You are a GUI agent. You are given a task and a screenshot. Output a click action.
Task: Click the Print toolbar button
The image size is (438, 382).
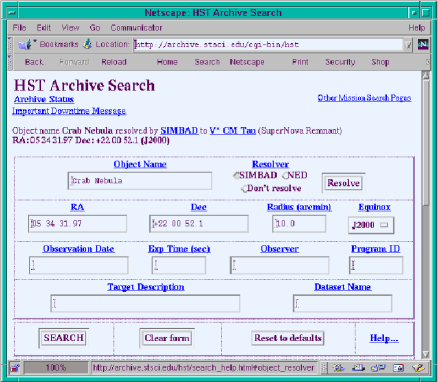pos(300,62)
